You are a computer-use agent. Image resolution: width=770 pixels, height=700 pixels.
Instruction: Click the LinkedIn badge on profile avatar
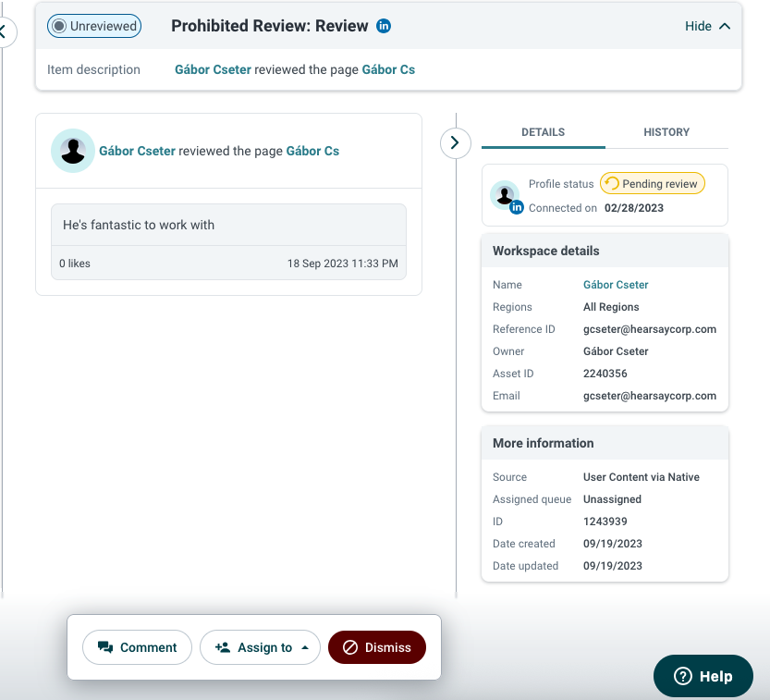[516, 207]
